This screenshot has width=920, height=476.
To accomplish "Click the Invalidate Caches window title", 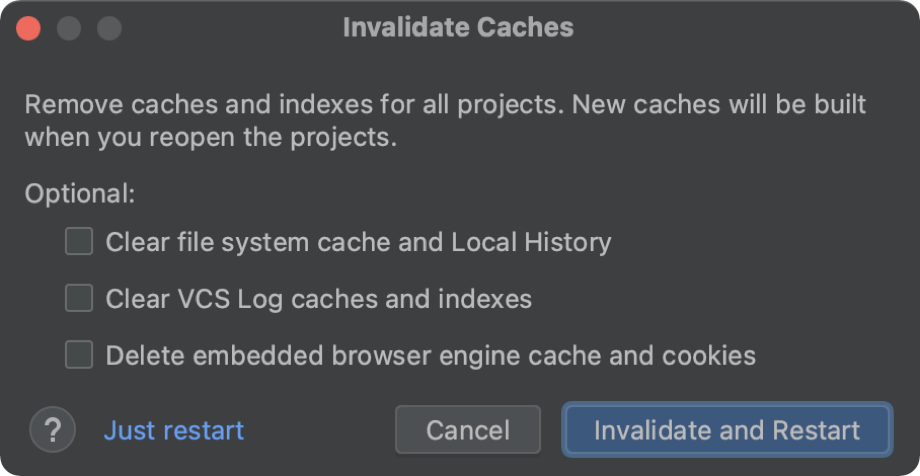I will coord(458,28).
